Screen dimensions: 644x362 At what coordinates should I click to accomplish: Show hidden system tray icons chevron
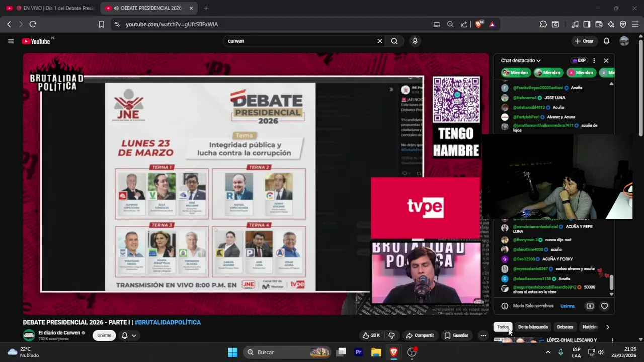(x=548, y=352)
